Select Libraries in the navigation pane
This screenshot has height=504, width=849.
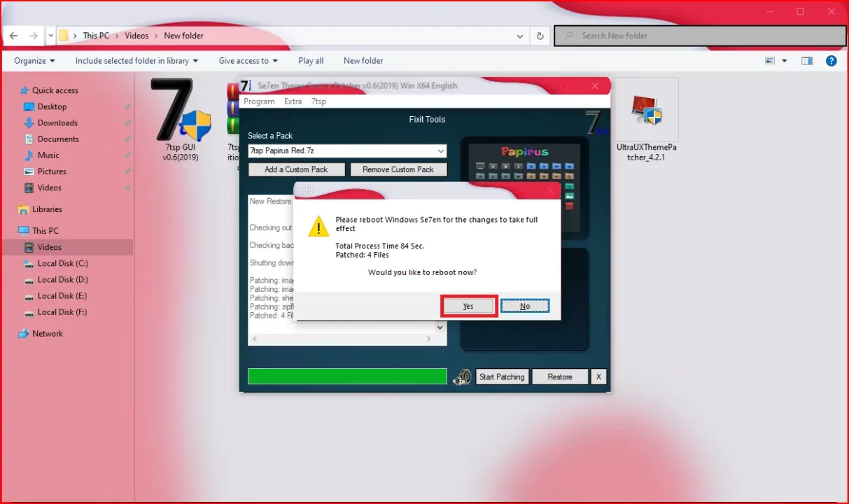[47, 209]
